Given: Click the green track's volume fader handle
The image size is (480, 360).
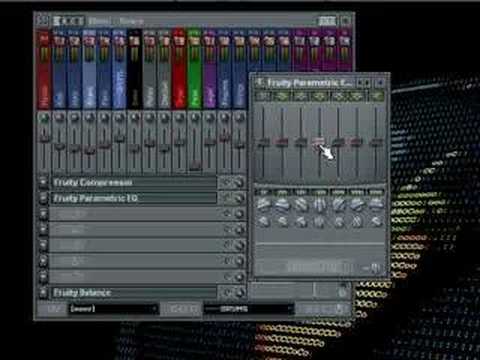Looking at the screenshot, I should click(x=195, y=165).
